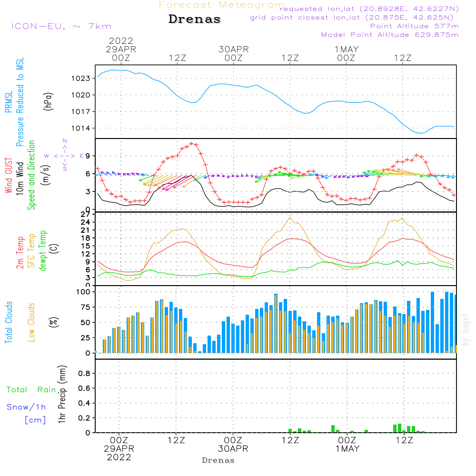This screenshot has height=476, width=476.
Task: Click the 18 temperature axis value
Action: point(86,238)
